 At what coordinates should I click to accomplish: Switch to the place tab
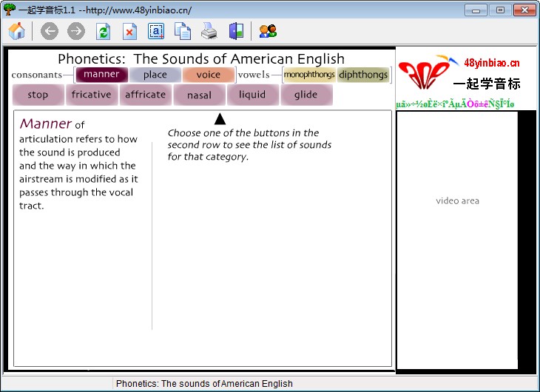pos(155,75)
